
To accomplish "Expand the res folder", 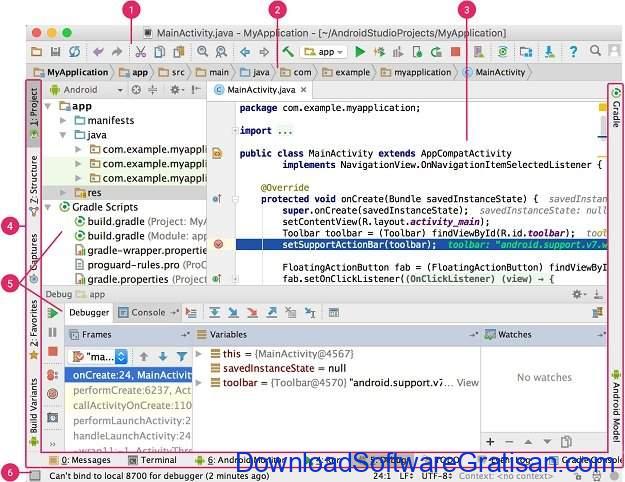I will tap(63, 193).
